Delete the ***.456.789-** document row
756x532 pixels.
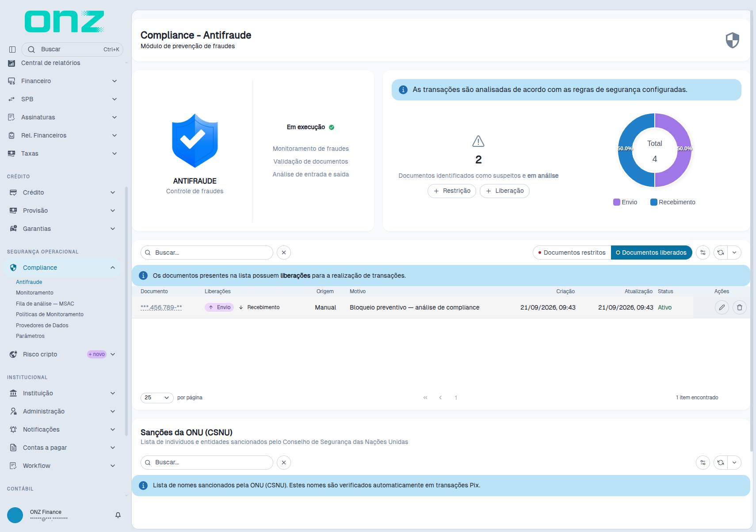point(740,307)
